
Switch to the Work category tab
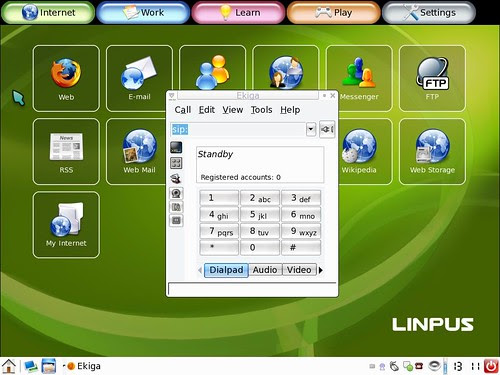click(143, 13)
